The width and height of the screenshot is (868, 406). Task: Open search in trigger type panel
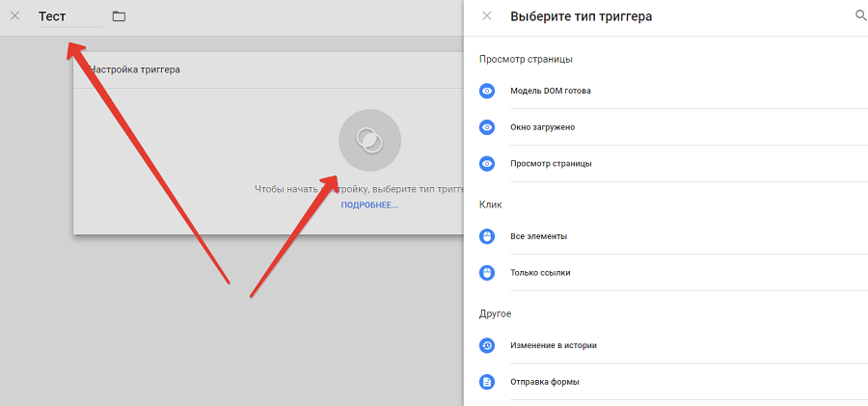pyautogui.click(x=860, y=16)
